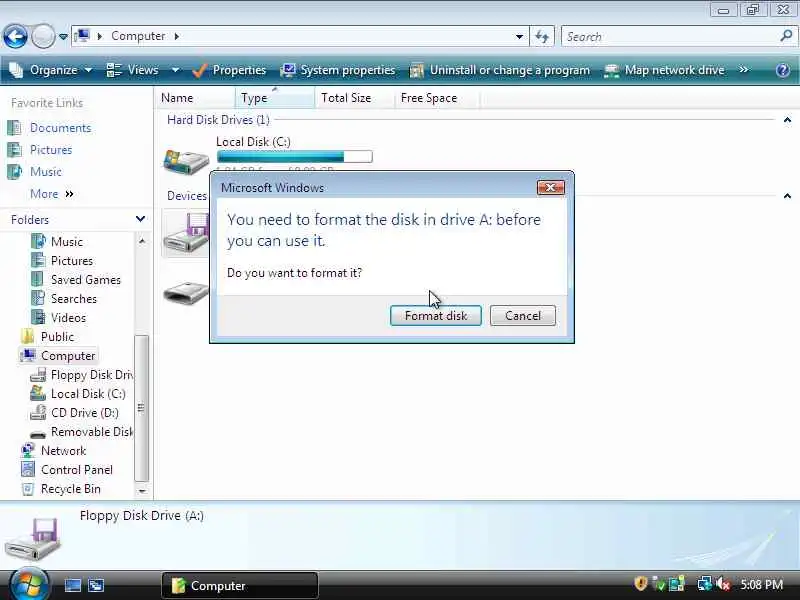Open recent pages dropdown arrow

[63, 37]
